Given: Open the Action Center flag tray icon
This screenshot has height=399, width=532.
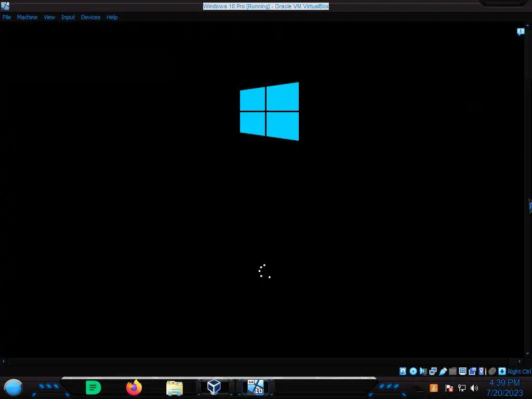Looking at the screenshot, I should coord(449,388).
